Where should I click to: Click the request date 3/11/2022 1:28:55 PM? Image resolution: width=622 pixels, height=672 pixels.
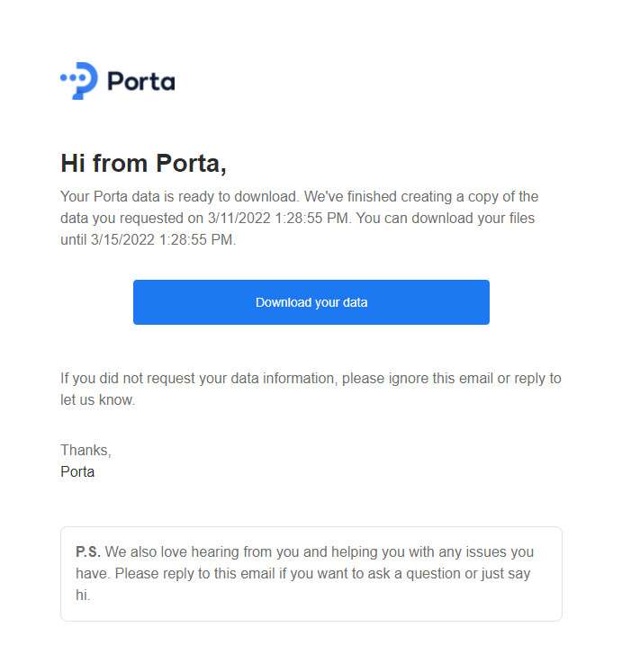pyautogui.click(x=277, y=218)
